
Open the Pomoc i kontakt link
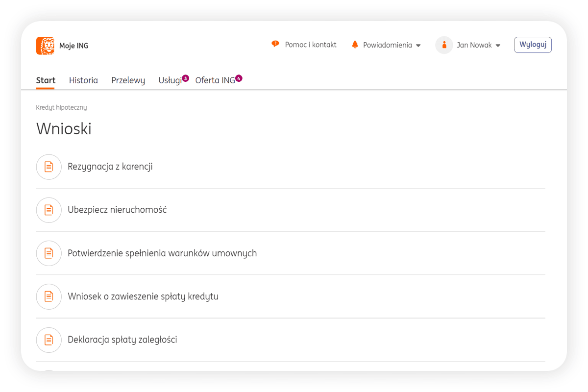(311, 45)
